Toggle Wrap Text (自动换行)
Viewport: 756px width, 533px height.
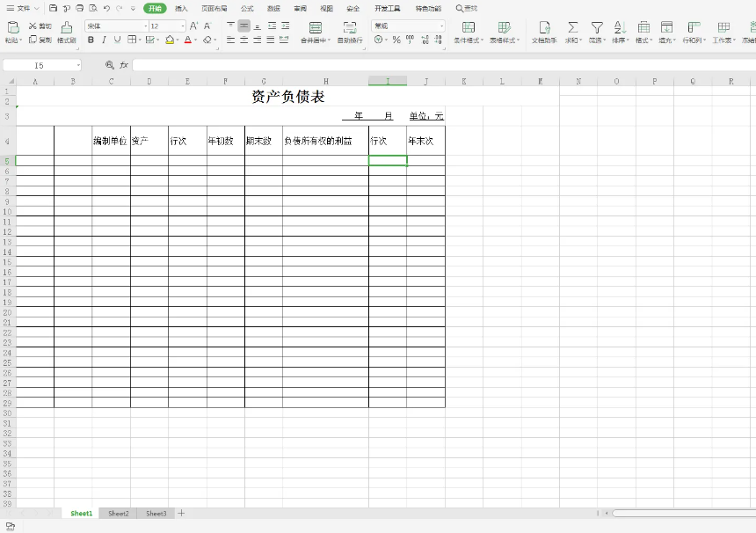coord(350,27)
